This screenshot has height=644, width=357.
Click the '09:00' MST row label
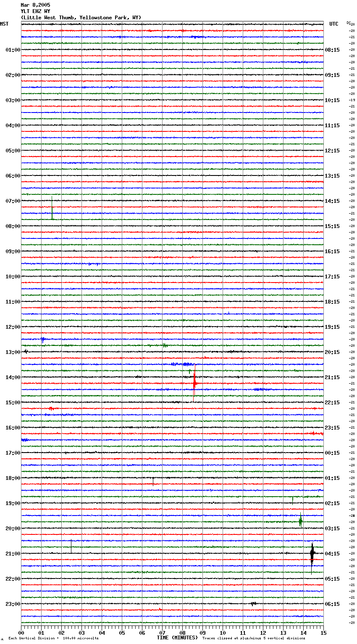click(13, 251)
